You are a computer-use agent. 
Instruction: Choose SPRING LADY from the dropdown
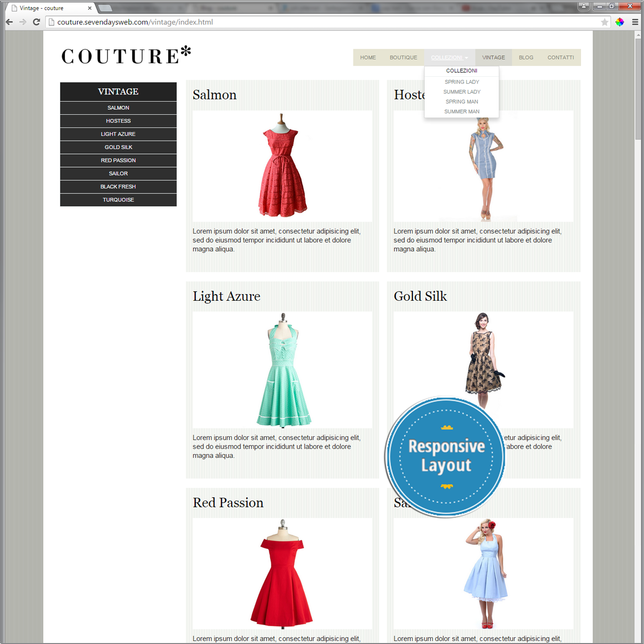click(462, 82)
